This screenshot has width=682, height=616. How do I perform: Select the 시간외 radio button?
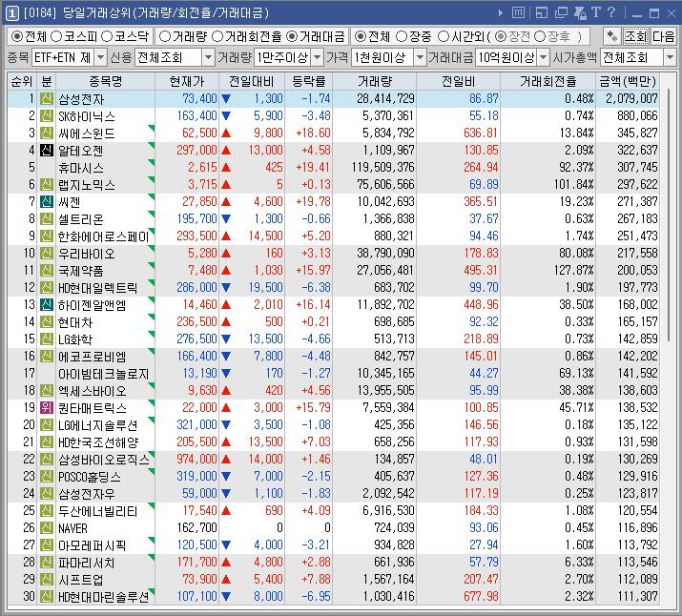tap(444, 36)
